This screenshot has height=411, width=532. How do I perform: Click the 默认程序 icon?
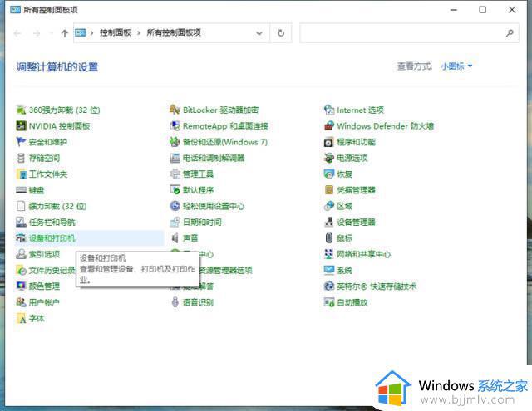175,190
